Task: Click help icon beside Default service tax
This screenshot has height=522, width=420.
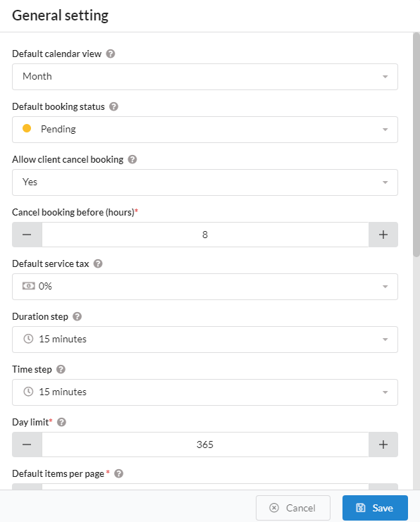Action: coord(98,263)
